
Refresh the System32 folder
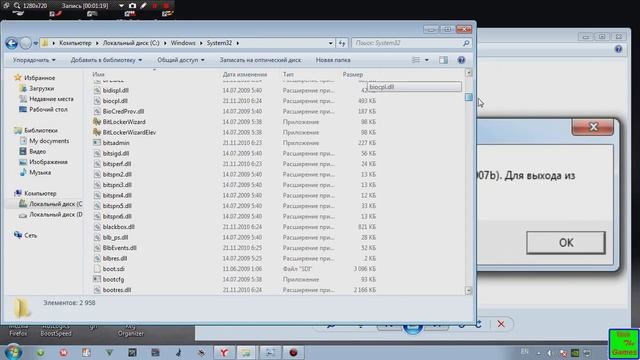tap(342, 43)
